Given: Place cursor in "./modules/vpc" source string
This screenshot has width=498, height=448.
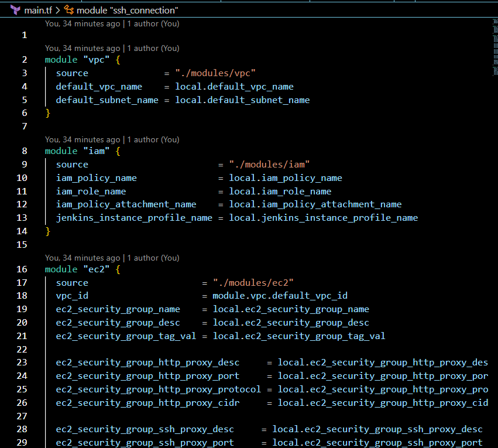Looking at the screenshot, I should tap(215, 73).
